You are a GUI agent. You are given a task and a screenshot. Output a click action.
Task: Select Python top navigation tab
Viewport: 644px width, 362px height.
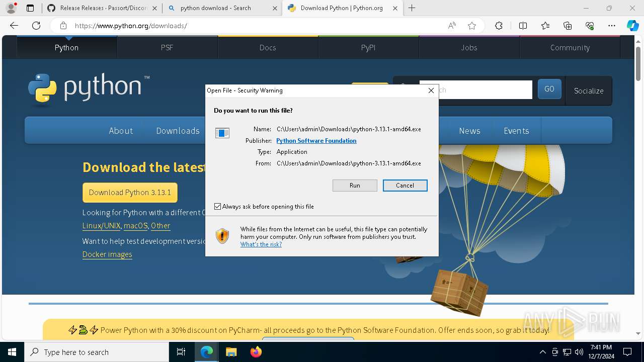[x=67, y=47]
